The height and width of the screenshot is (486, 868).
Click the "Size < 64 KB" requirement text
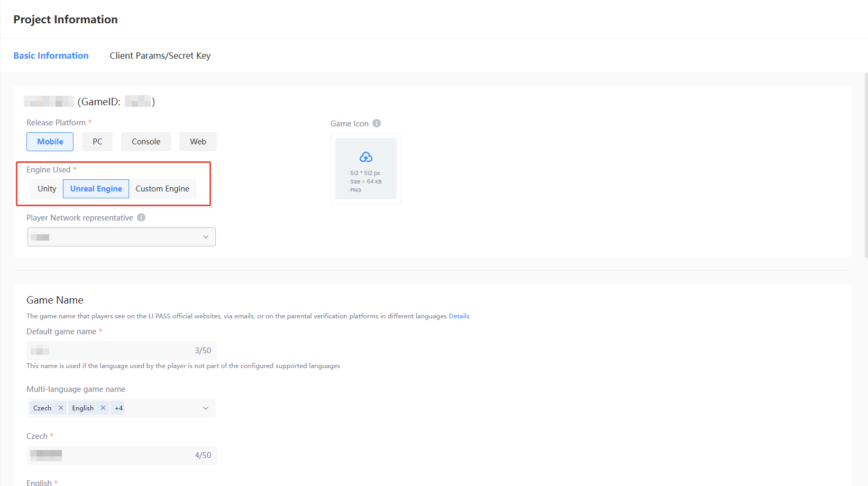[366, 181]
